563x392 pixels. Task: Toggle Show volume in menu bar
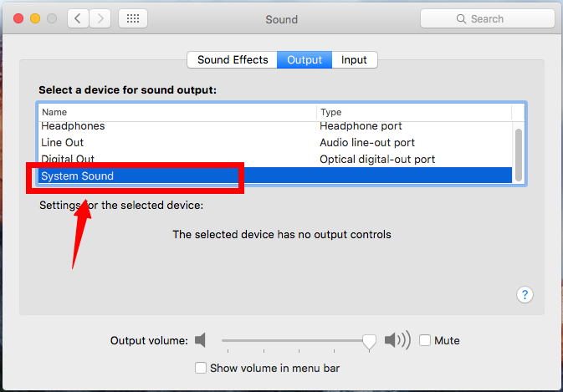click(201, 368)
